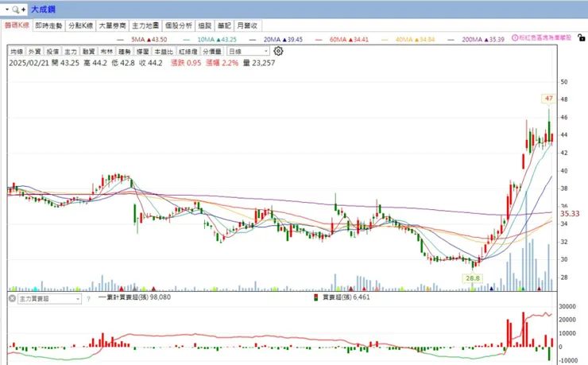
Task: Click the 累計買賣超(張) 98,080 legend
Action: pyautogui.click(x=134, y=297)
